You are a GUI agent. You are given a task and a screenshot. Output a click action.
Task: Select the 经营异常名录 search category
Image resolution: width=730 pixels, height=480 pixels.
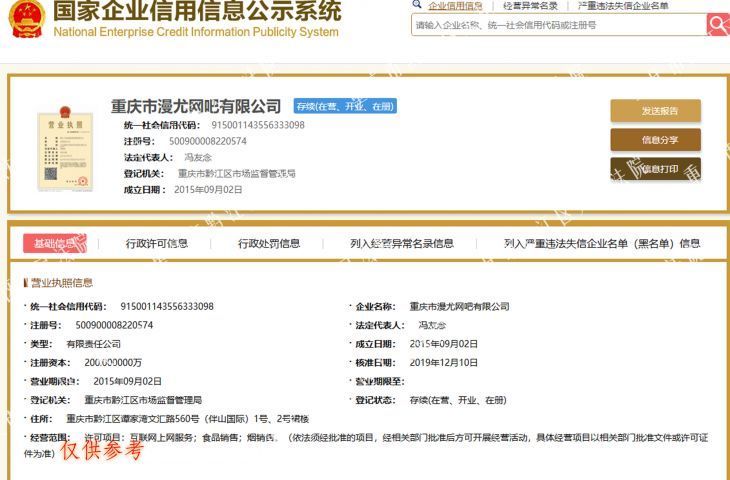(530, 6)
